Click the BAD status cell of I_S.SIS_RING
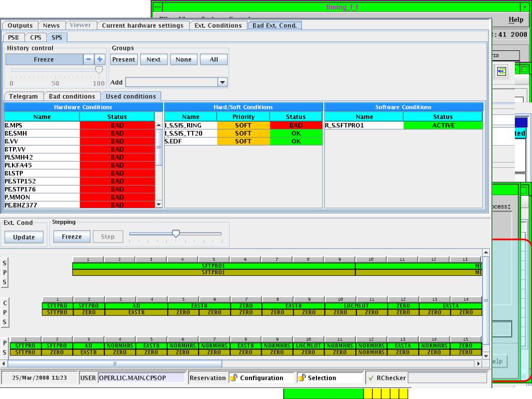This screenshot has width=532, height=399. [x=296, y=125]
